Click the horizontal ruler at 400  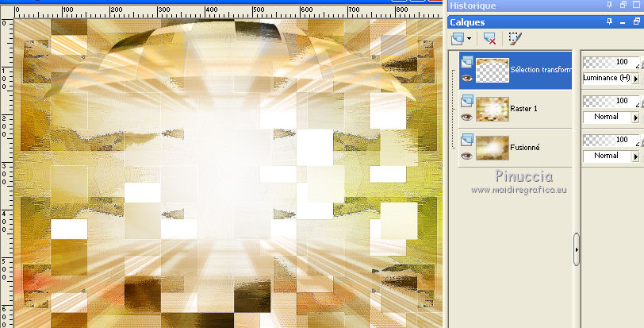tap(211, 10)
